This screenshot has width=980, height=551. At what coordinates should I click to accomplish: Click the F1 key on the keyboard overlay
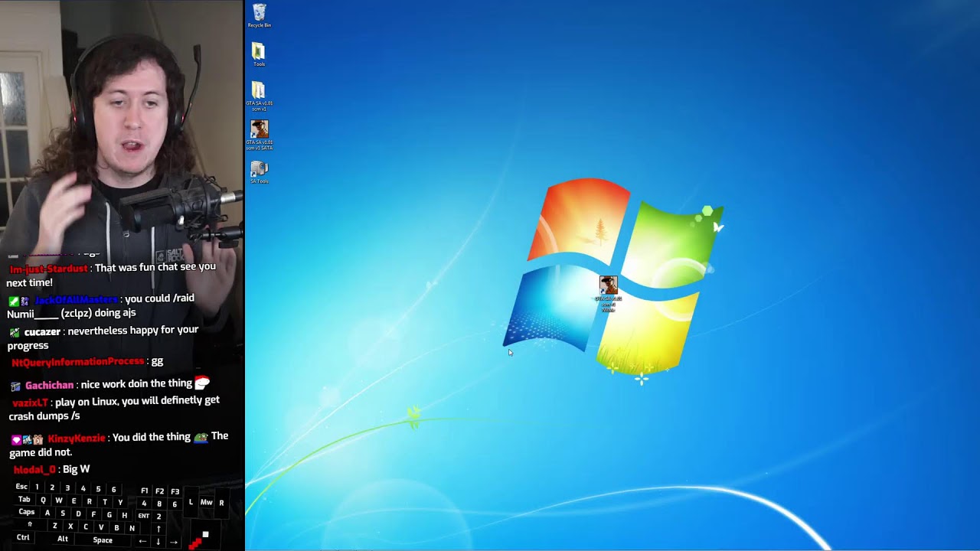click(x=145, y=491)
